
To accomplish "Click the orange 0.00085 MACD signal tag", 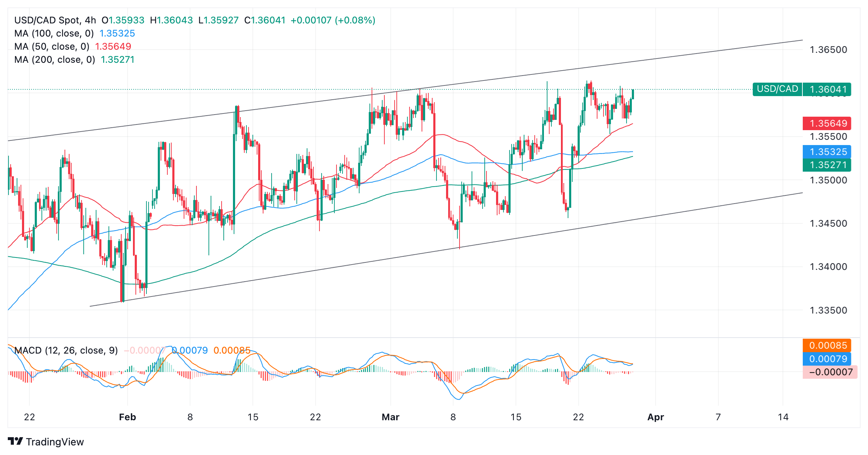I will coord(828,345).
